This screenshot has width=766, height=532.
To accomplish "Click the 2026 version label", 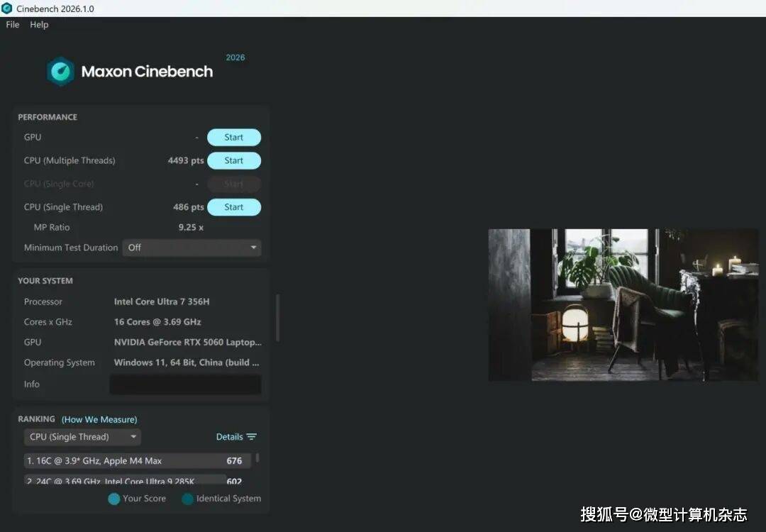I will 235,57.
